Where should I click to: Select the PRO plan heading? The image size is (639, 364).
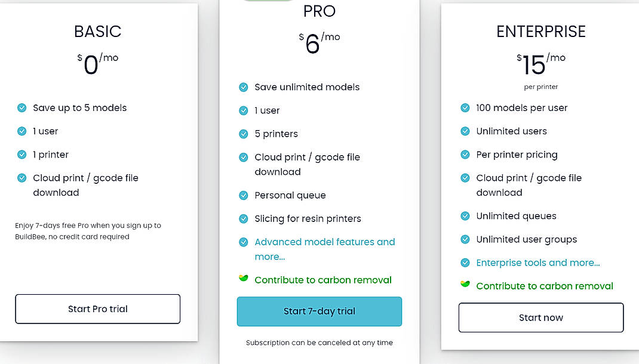(x=320, y=11)
